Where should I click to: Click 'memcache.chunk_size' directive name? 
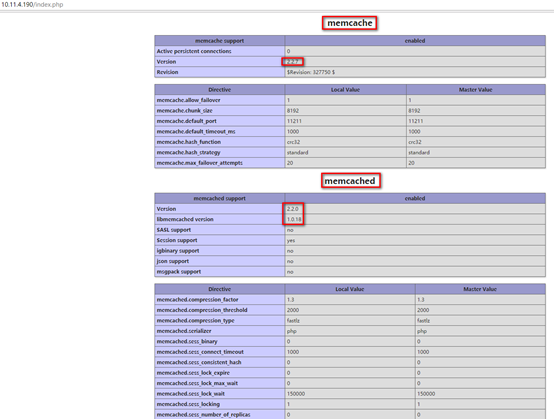[x=184, y=111]
